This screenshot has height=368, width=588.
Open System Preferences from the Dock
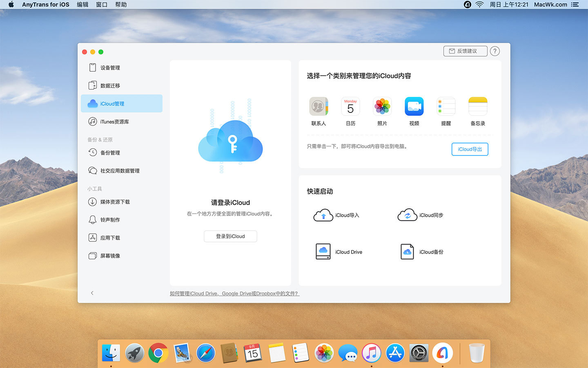419,352
